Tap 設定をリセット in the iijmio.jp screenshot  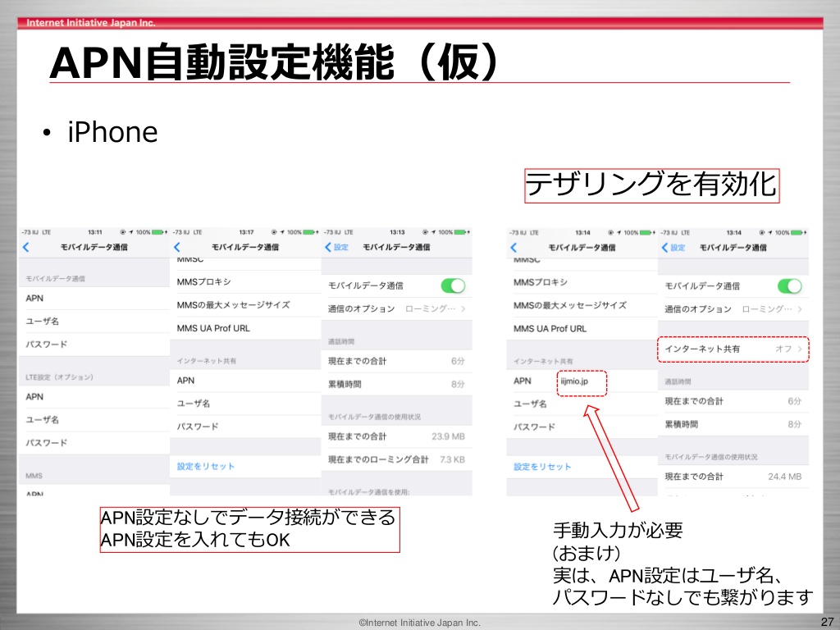tap(542, 467)
